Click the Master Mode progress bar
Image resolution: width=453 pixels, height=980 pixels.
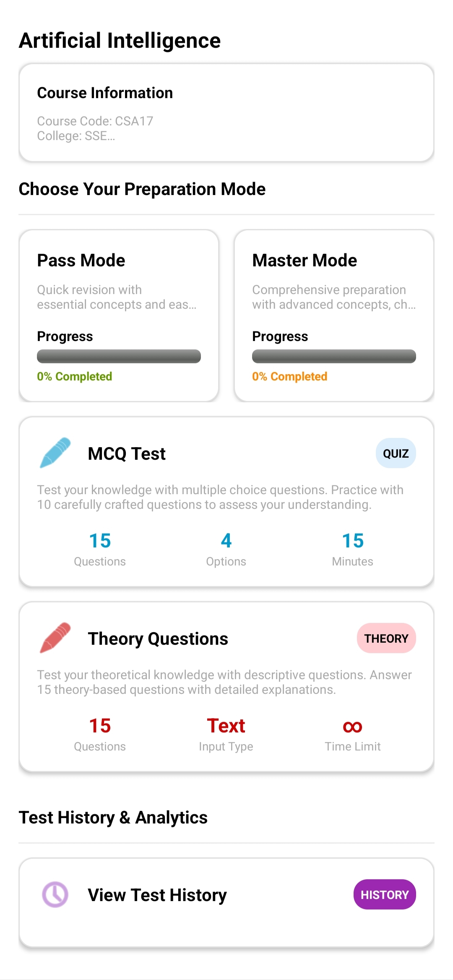tap(334, 356)
